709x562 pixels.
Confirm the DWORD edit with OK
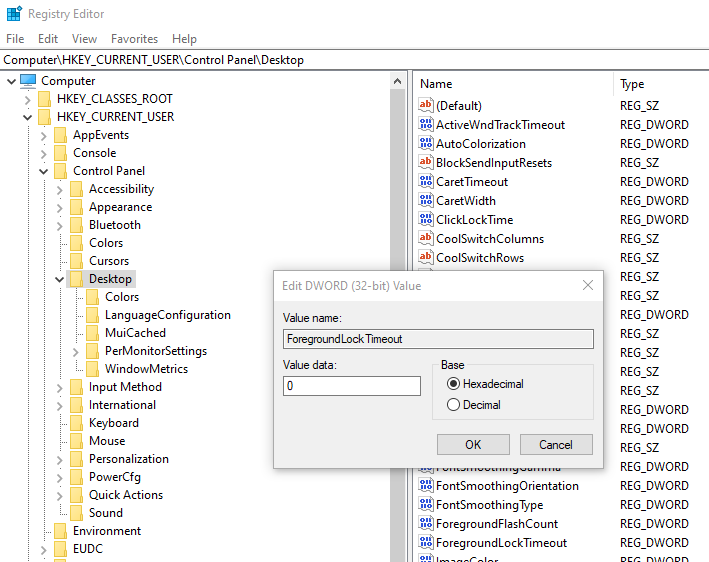pos(473,444)
